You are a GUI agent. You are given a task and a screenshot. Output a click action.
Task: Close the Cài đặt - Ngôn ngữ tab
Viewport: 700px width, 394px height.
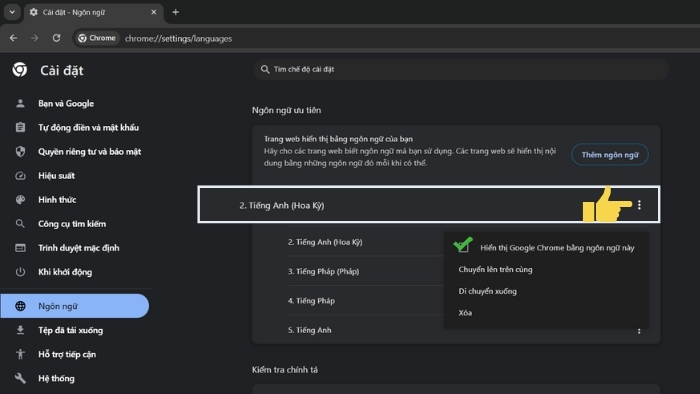tap(154, 12)
